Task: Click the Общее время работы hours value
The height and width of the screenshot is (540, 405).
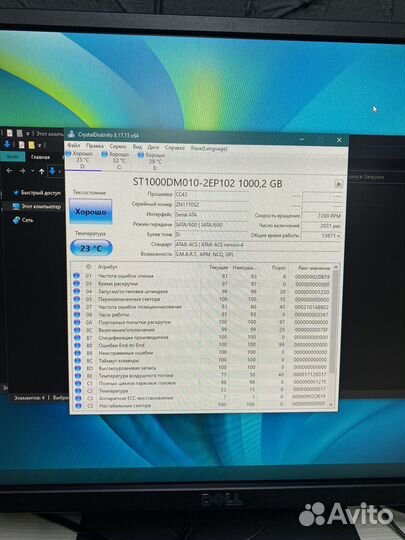Action: coord(322,236)
